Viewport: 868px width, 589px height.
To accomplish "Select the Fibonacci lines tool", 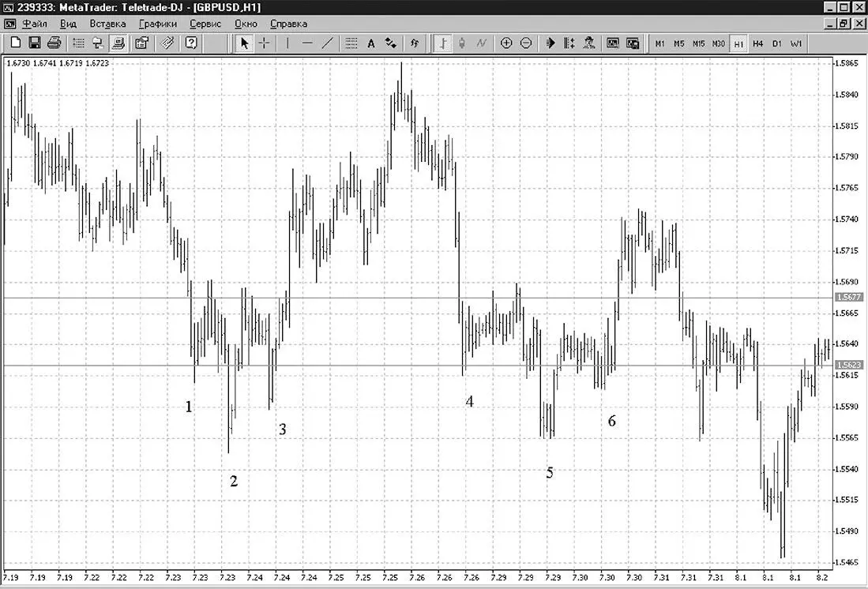I will point(351,43).
